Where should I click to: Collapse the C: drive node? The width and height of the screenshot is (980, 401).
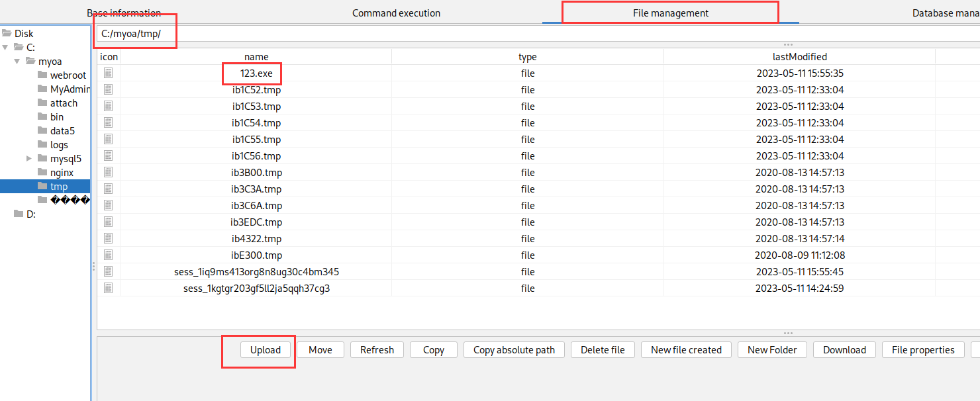[5, 48]
